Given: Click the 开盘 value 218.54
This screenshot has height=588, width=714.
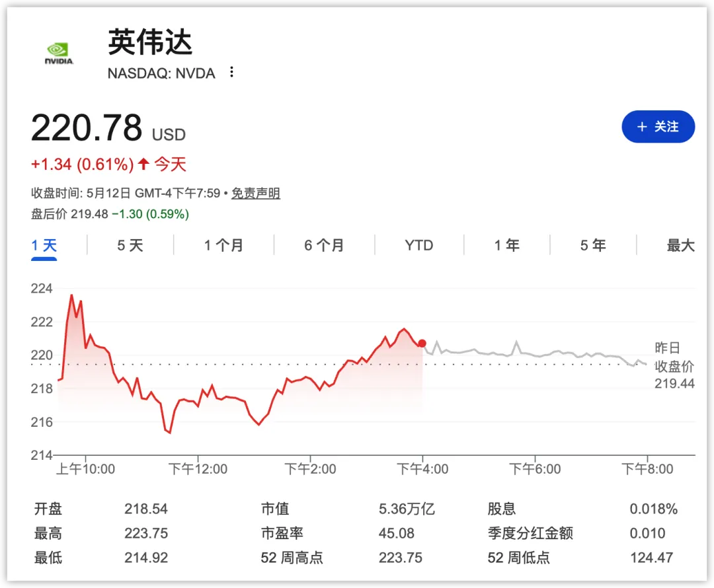Looking at the screenshot, I should [x=146, y=509].
